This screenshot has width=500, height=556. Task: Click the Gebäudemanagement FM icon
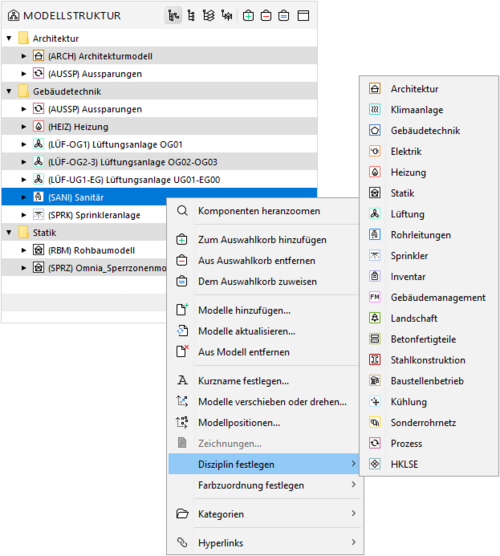375,297
